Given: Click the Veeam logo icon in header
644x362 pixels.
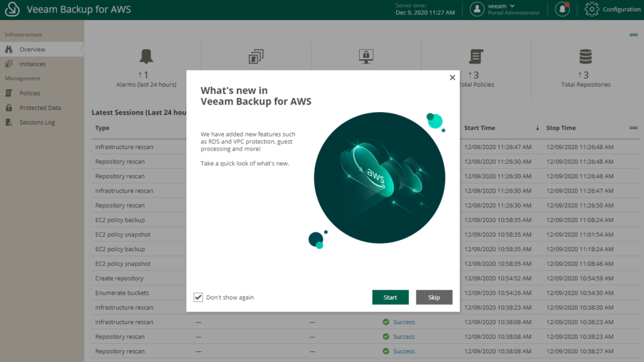Looking at the screenshot, I should [x=12, y=9].
